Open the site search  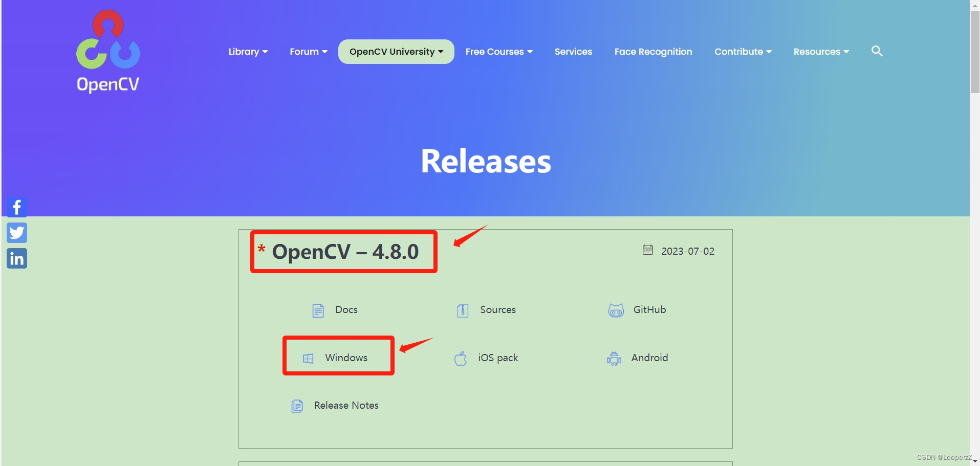click(877, 51)
